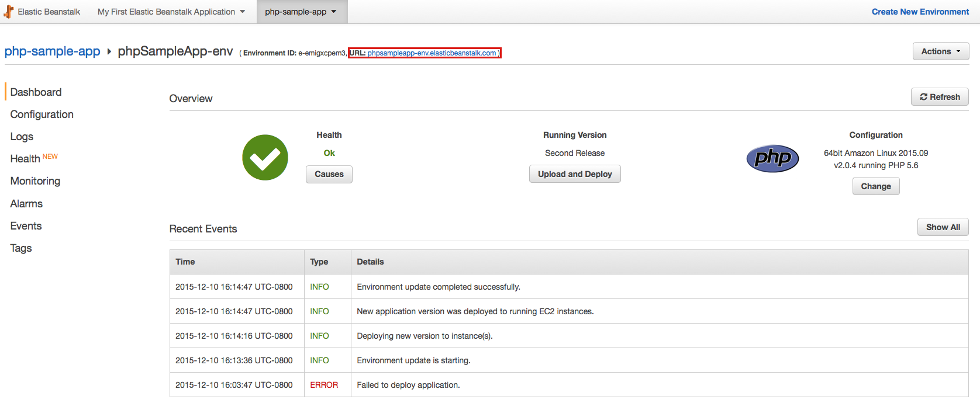This screenshot has width=980, height=403.
Task: Click 'Failed to deploy application.' event
Action: point(409,385)
